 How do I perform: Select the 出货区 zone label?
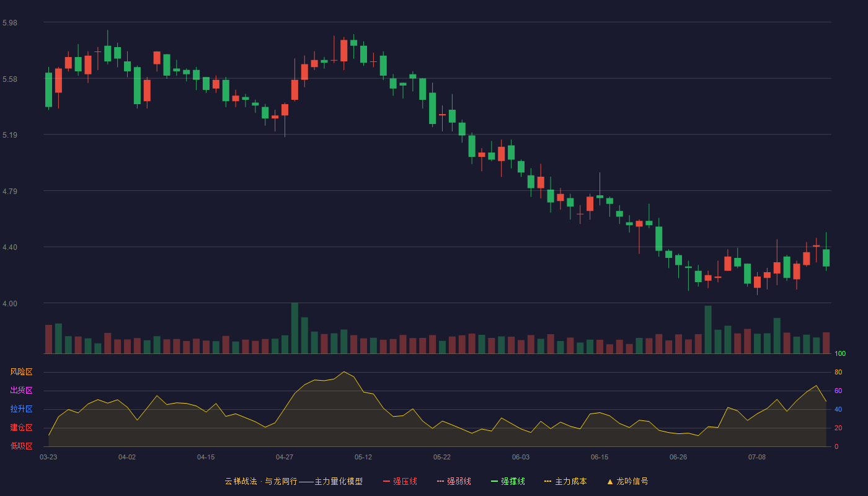21,391
